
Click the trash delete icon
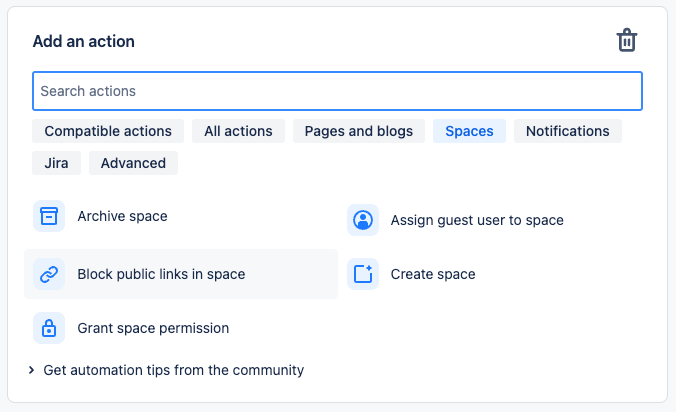tap(627, 41)
